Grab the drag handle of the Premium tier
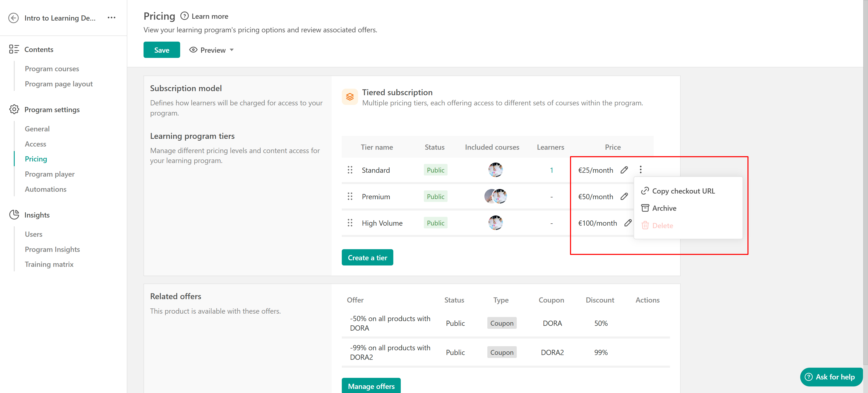The width and height of the screenshot is (868, 393). click(350, 196)
